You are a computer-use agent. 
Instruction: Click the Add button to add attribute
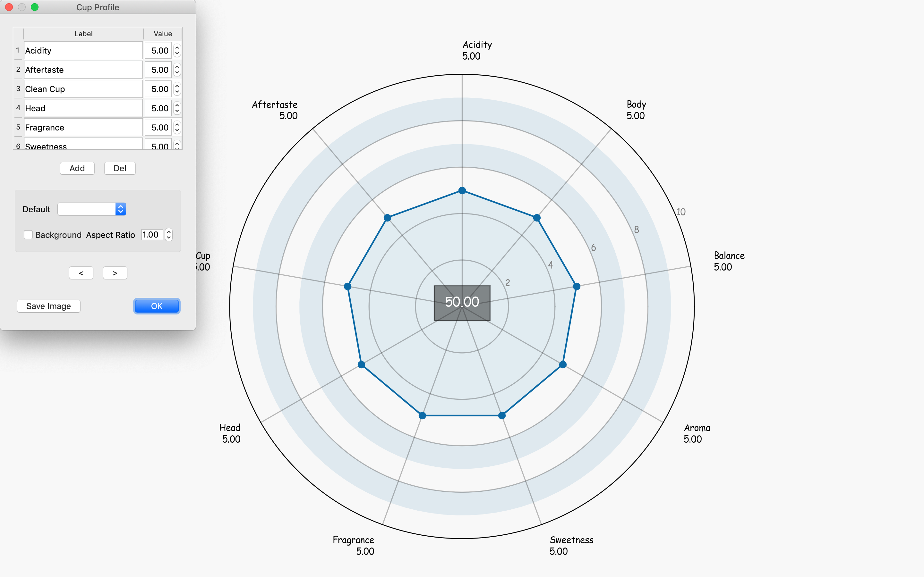(x=76, y=168)
